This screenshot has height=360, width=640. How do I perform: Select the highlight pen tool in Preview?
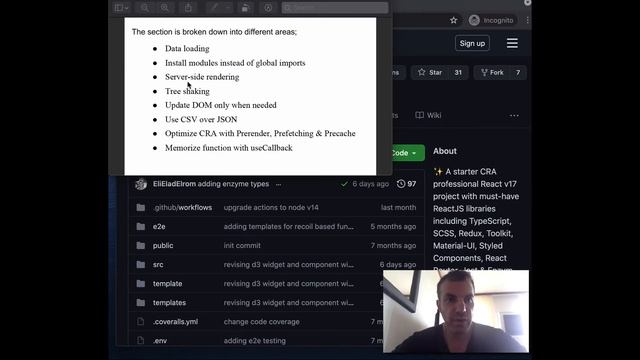coord(214,8)
